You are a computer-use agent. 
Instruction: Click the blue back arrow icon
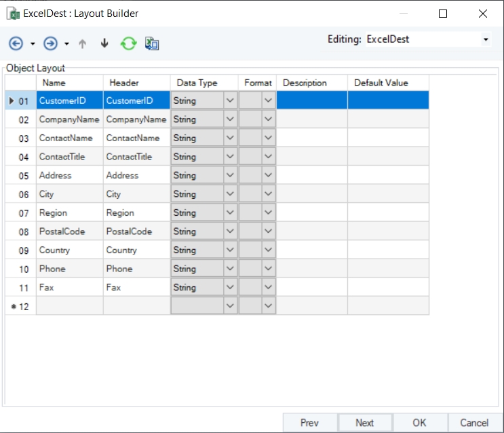click(x=16, y=43)
